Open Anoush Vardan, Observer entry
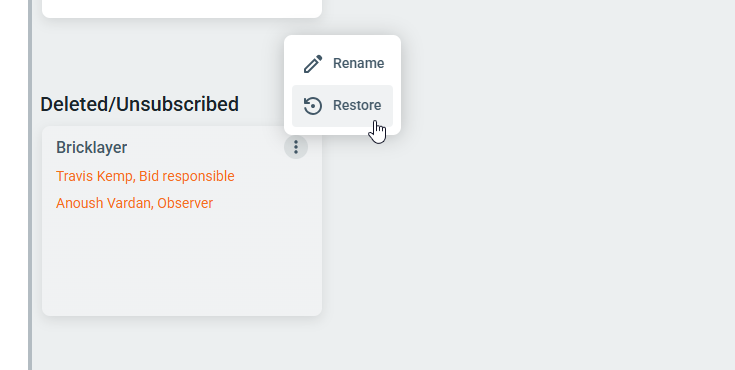 [x=135, y=203]
